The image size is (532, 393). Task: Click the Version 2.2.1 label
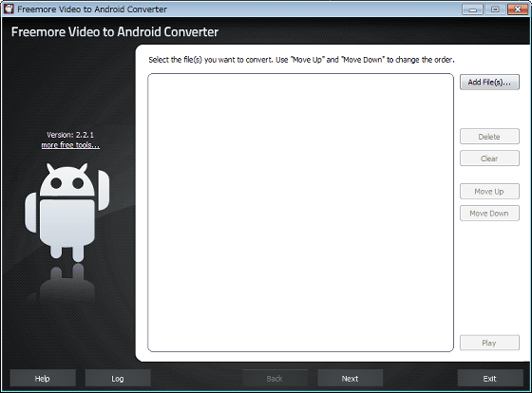point(70,135)
